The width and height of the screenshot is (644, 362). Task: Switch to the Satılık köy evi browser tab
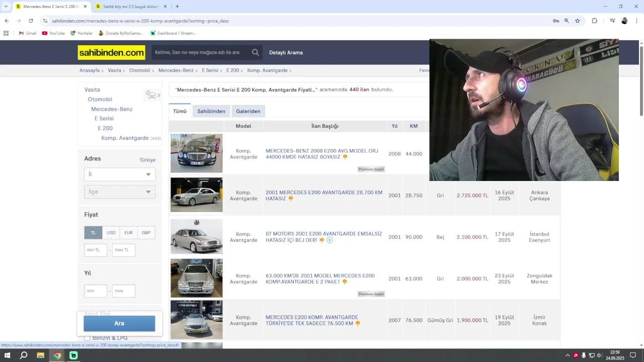click(x=131, y=7)
